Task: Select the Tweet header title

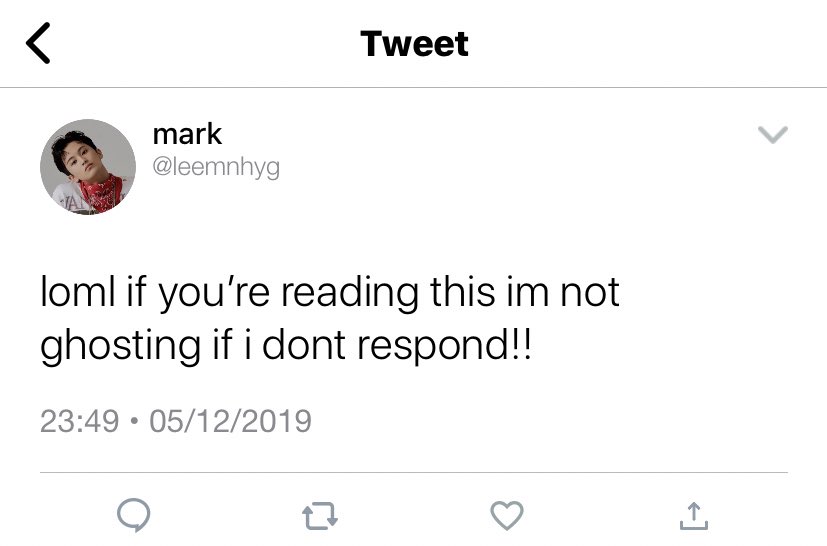Action: coord(414,43)
